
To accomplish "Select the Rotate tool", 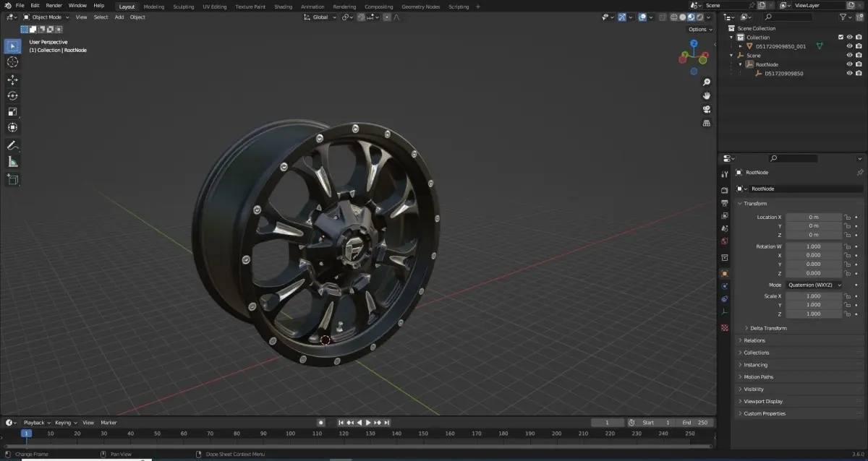I will pyautogui.click(x=12, y=96).
